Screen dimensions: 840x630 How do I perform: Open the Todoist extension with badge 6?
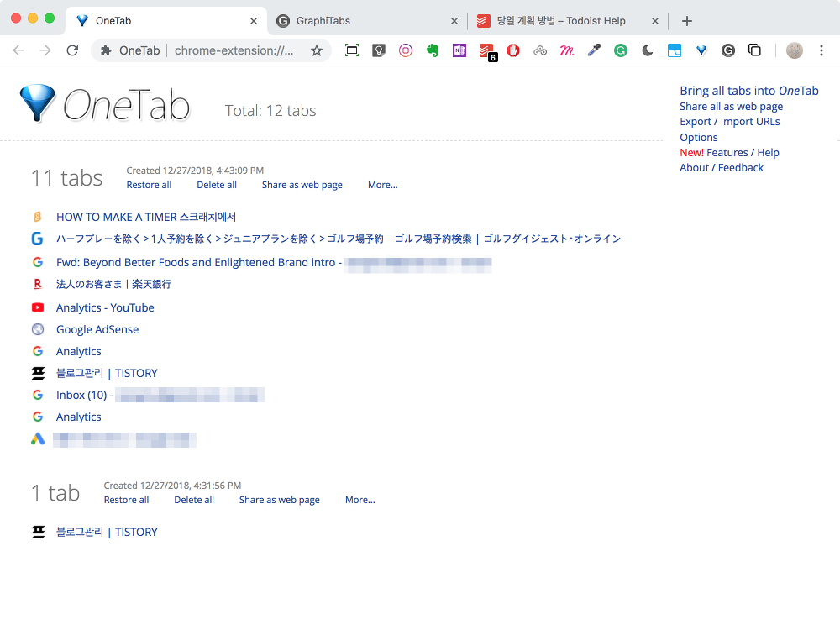[x=487, y=51]
